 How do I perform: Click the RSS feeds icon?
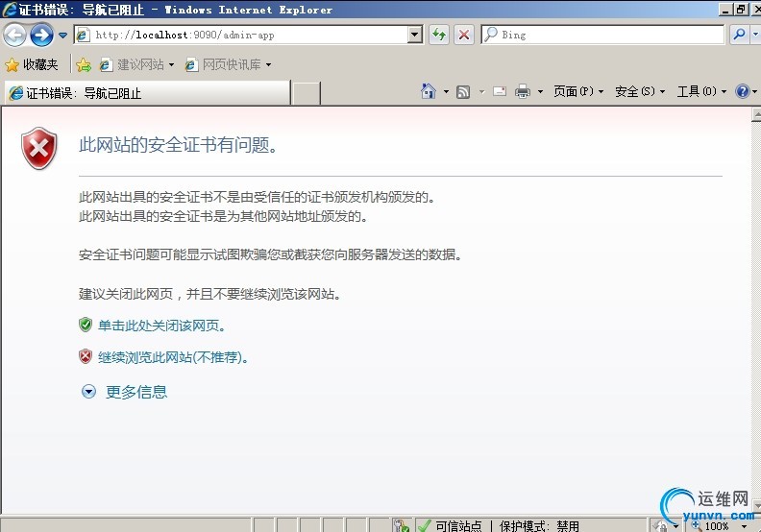point(463,91)
